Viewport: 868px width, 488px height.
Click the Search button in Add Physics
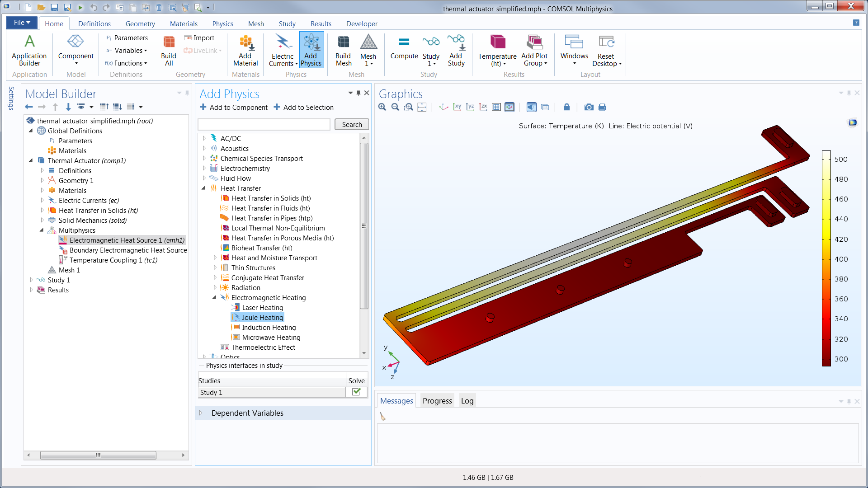click(x=351, y=124)
